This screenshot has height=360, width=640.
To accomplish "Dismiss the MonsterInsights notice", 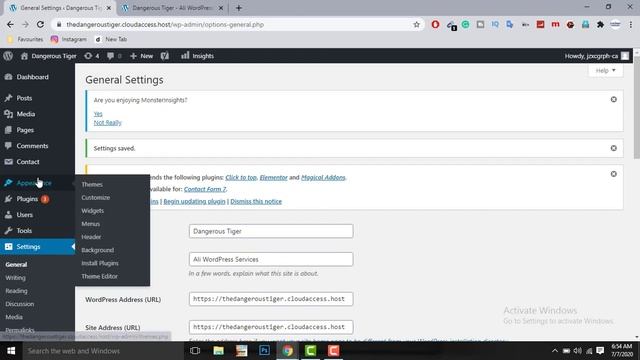I will [x=613, y=100].
